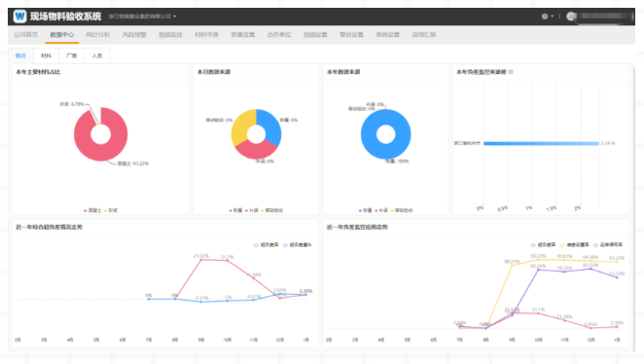Toggle 移动验收 legend under 本月数据来源 chart
This screenshot has width=644, height=364.
click(271, 210)
